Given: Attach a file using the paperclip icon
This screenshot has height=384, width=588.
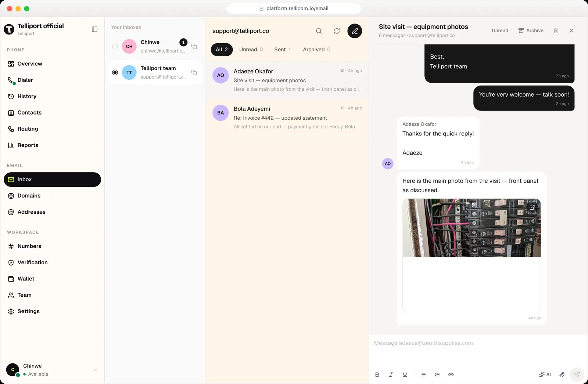Looking at the screenshot, I should pyautogui.click(x=562, y=374).
